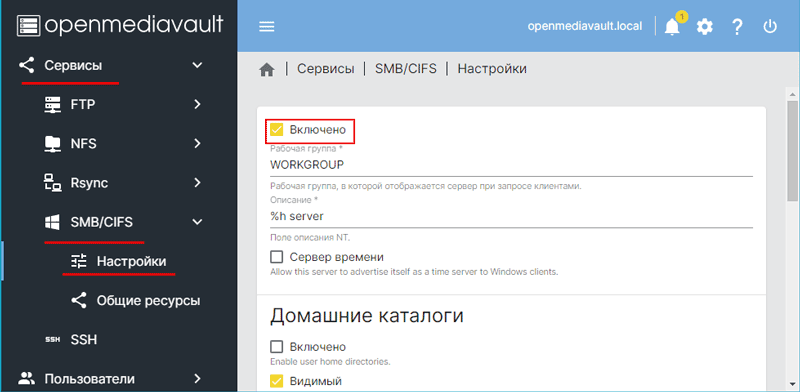Toggle the Видимый checkbox
Screen dimensions: 800x392
pyautogui.click(x=276, y=381)
